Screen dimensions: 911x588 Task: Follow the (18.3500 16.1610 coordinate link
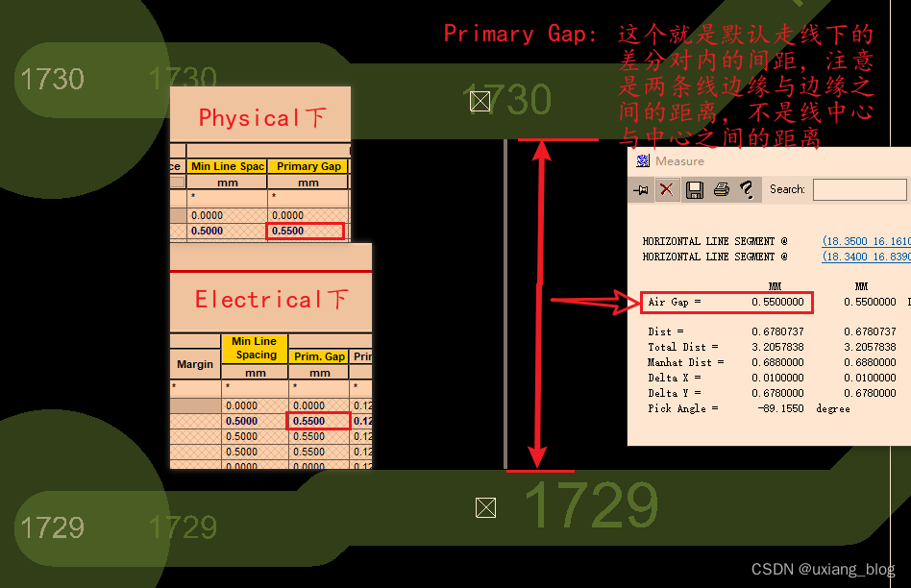click(866, 241)
